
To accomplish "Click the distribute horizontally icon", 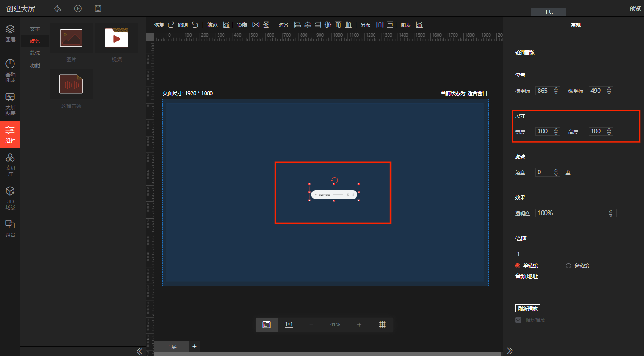I will point(379,25).
